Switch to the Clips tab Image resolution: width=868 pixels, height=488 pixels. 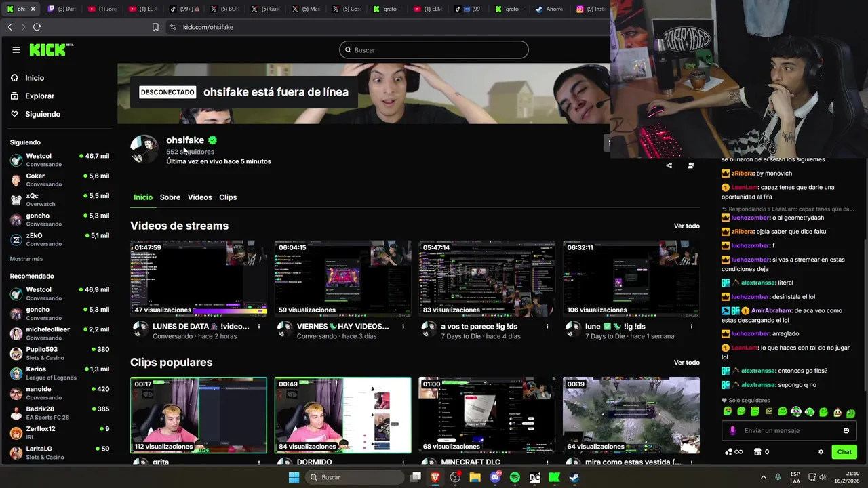point(228,197)
